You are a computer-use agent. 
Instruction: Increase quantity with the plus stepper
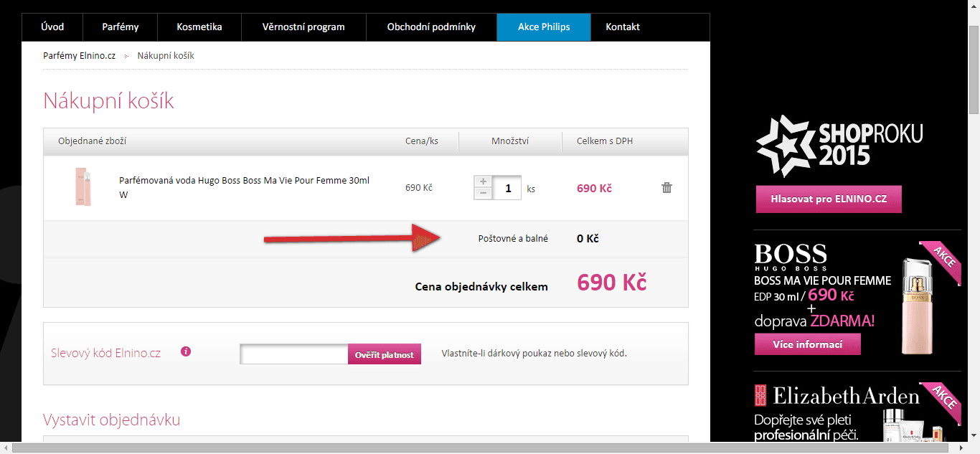pos(483,181)
